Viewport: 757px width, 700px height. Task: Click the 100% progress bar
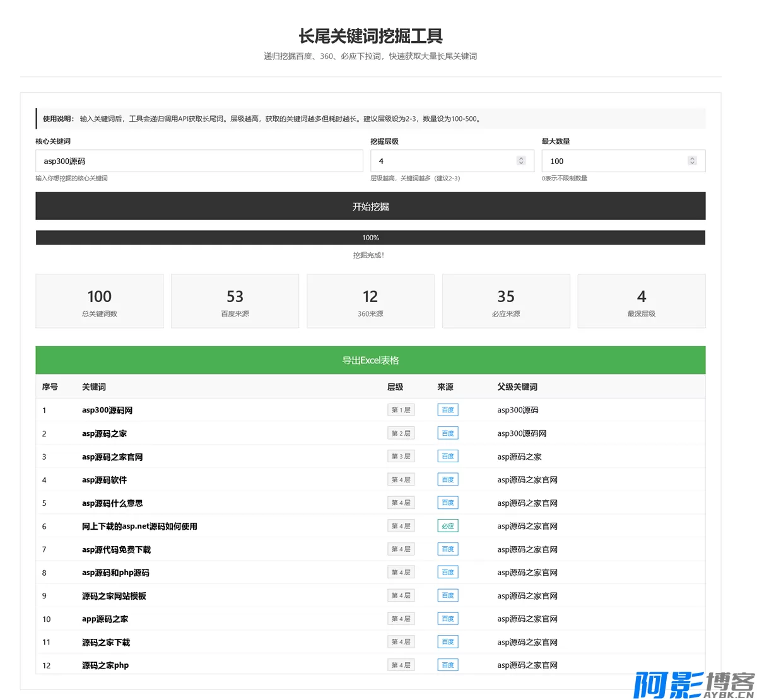[370, 238]
